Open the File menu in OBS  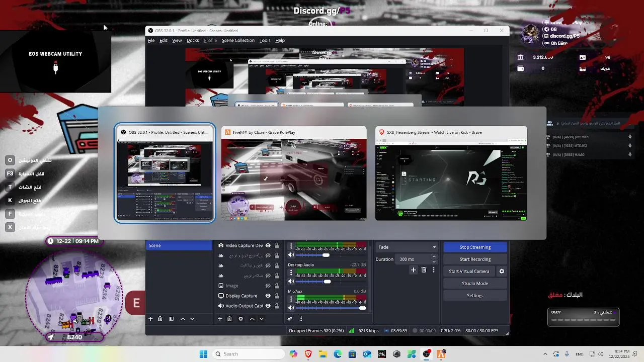(151, 40)
